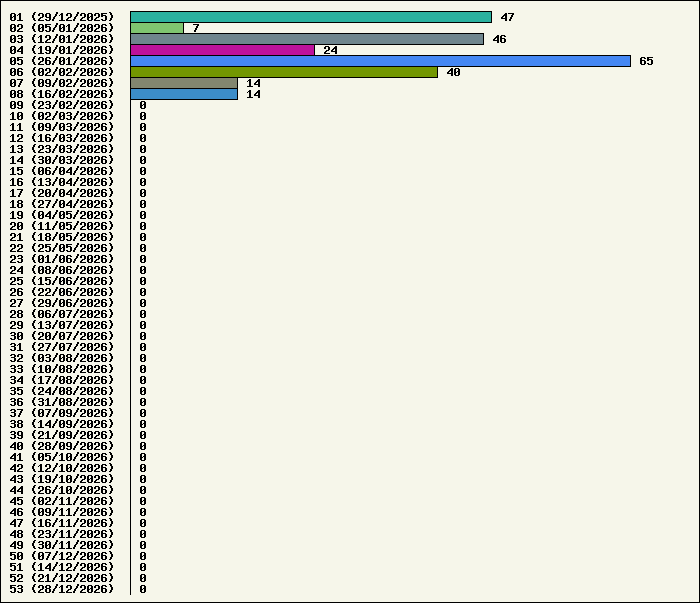Click the row label 27 (29/06/2026)
700x603 pixels.
pyautogui.click(x=62, y=303)
